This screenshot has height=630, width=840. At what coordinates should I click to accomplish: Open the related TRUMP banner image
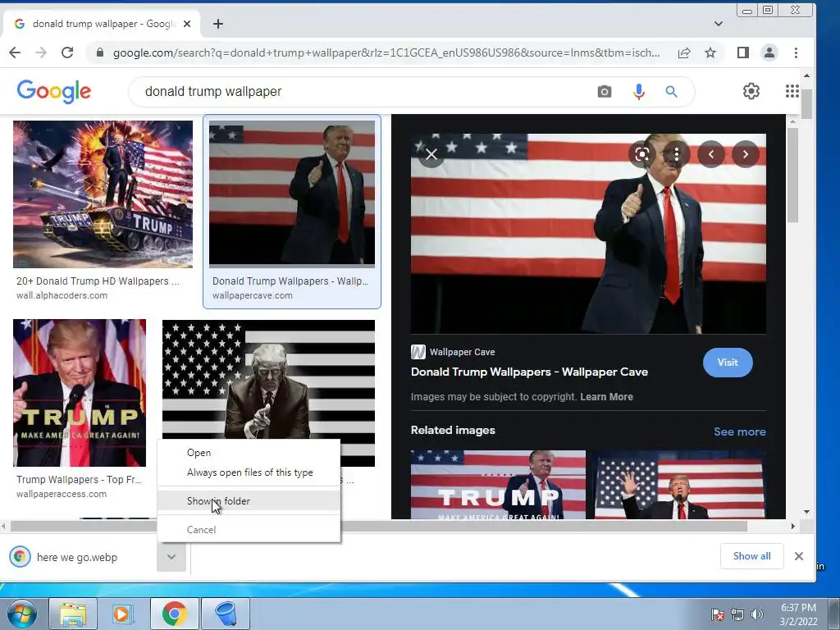pos(498,485)
